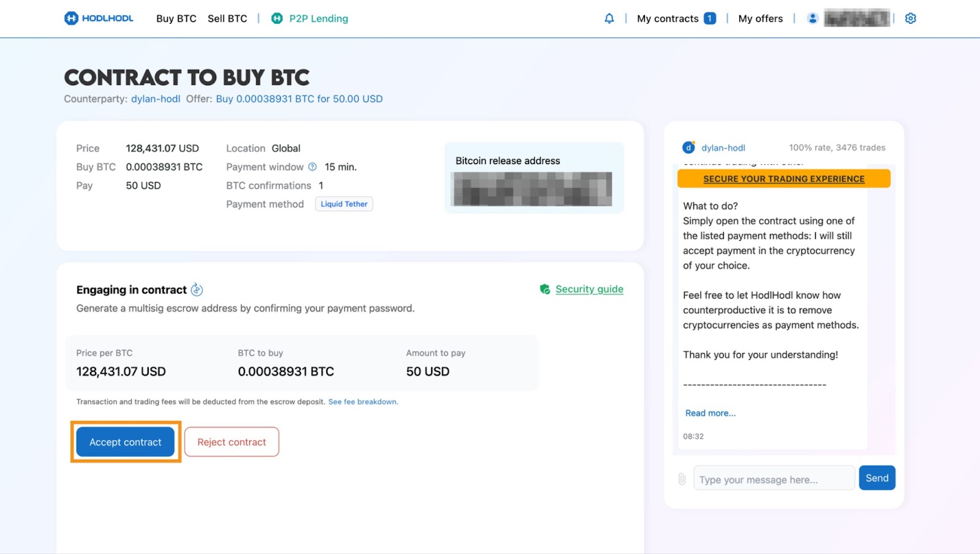
Task: Click dylan-hodl avatar in chat header
Action: coord(688,147)
